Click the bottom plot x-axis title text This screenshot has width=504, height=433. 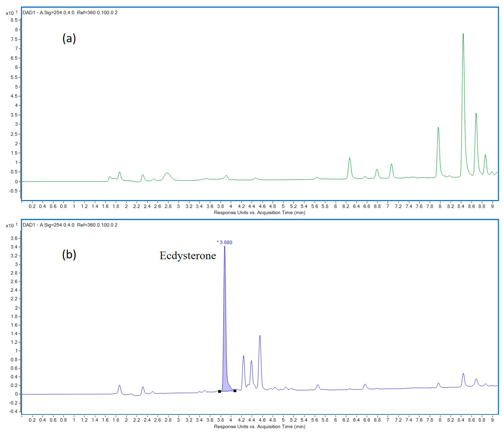point(259,426)
